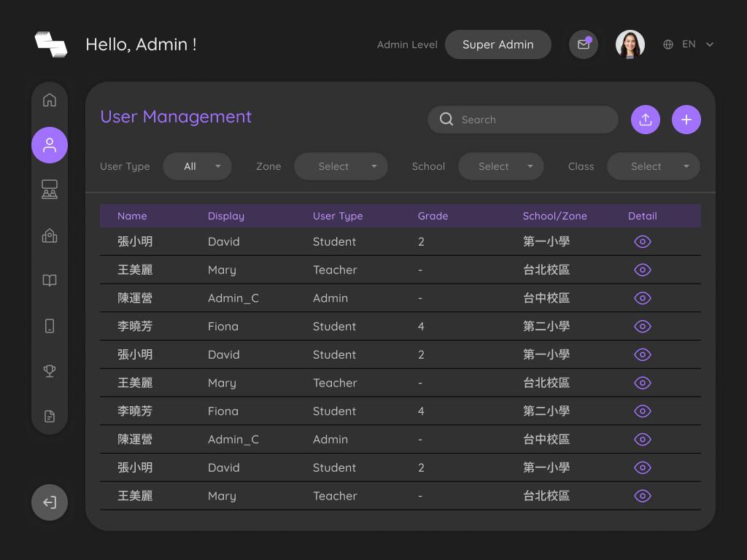Image resolution: width=747 pixels, height=560 pixels.
Task: Open the document report icon in sidebar
Action: click(50, 416)
